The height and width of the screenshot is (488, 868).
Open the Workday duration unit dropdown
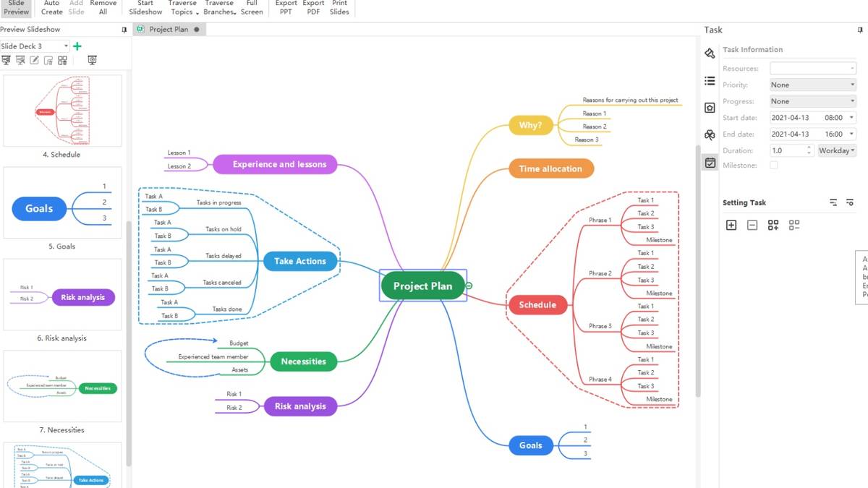836,150
